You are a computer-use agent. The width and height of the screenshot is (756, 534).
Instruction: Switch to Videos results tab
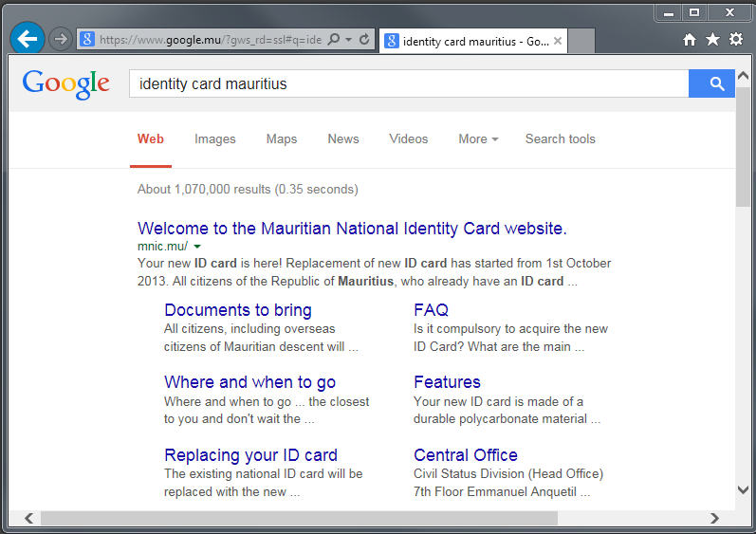(x=409, y=138)
